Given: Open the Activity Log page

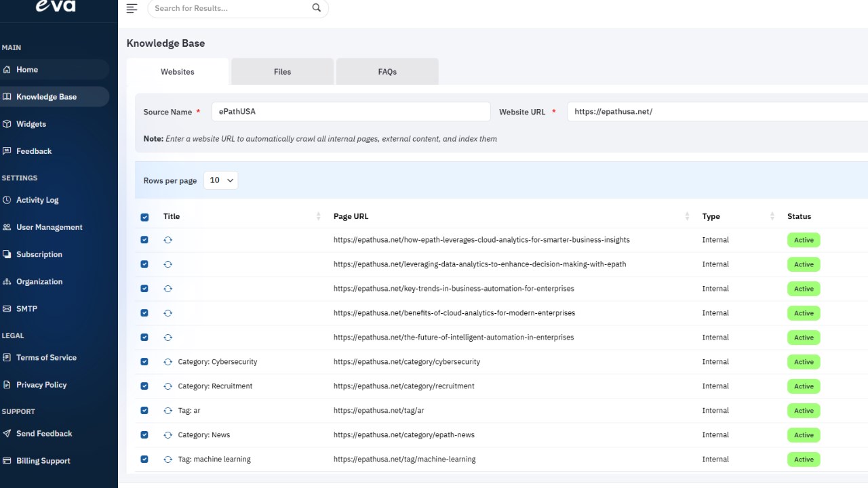Looking at the screenshot, I should (37, 200).
